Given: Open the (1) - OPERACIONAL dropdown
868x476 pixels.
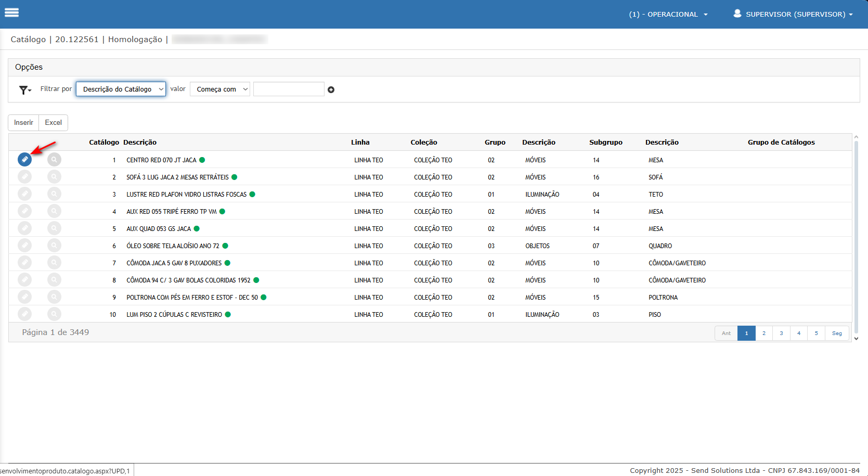Looking at the screenshot, I should click(668, 15).
